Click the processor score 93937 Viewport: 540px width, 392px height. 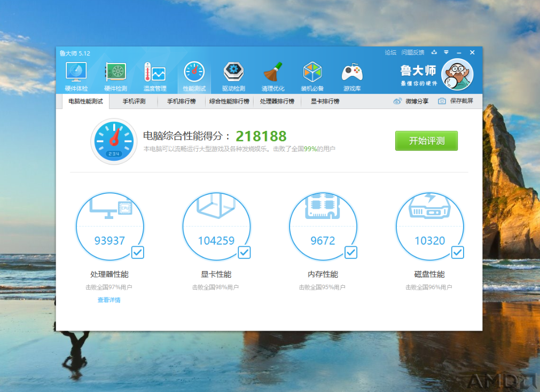[x=109, y=240]
